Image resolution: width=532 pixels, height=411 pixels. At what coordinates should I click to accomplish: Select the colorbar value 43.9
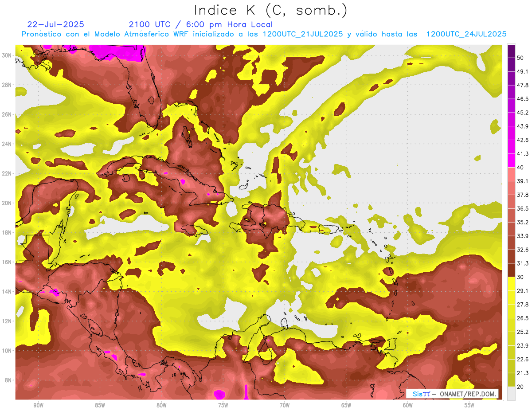coord(523,126)
